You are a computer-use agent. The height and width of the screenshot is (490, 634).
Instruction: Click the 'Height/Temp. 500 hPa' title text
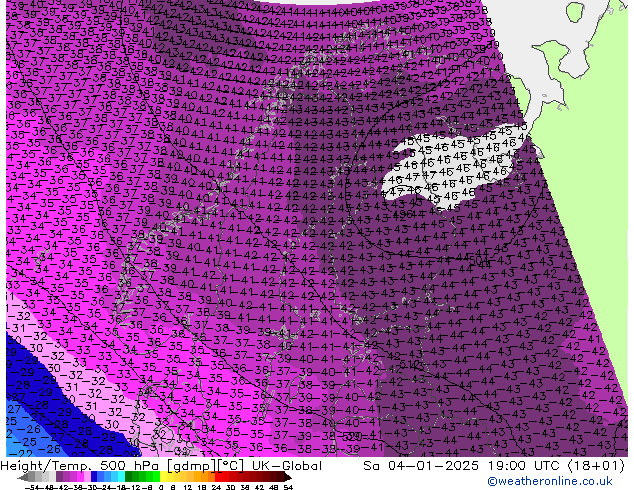[81, 466]
